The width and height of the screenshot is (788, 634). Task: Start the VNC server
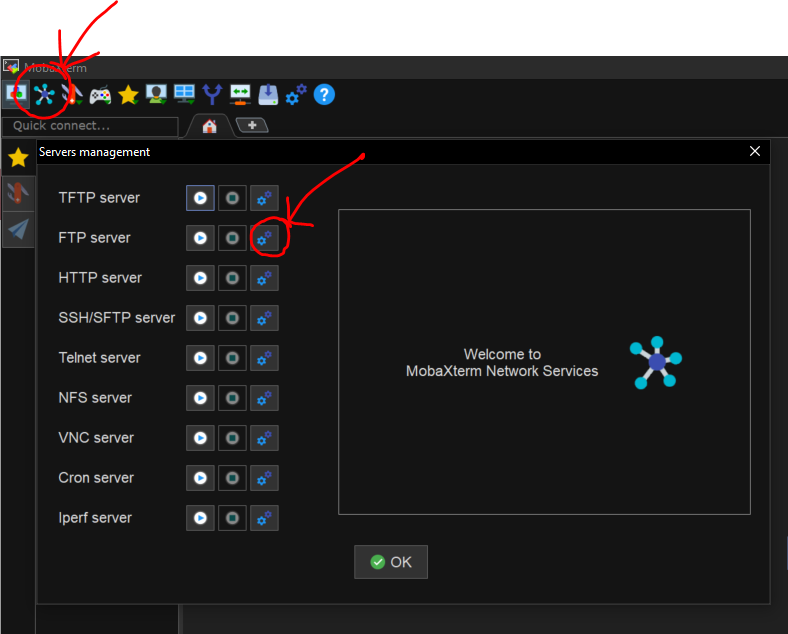tap(200, 438)
